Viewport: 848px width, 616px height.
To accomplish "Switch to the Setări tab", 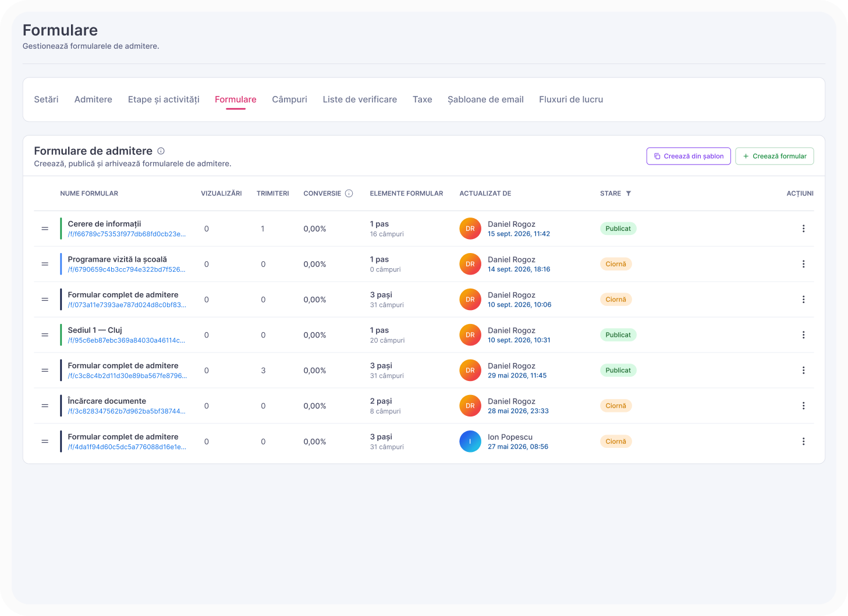I will (46, 99).
